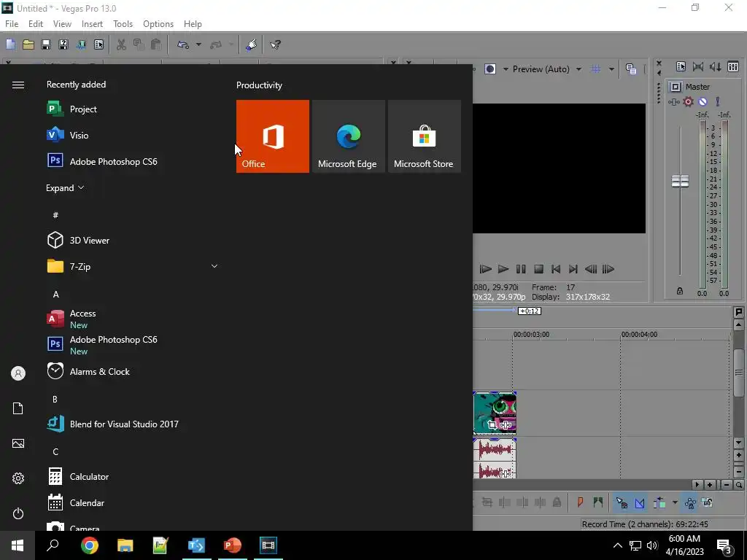Create a new project in Vegas toolbar
Viewport: 747px width, 560px height.
pos(10,44)
